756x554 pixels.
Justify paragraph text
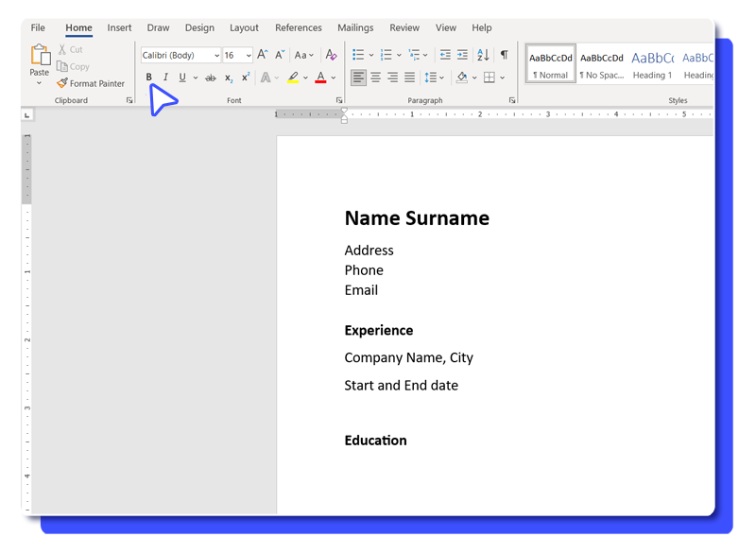pyautogui.click(x=410, y=78)
